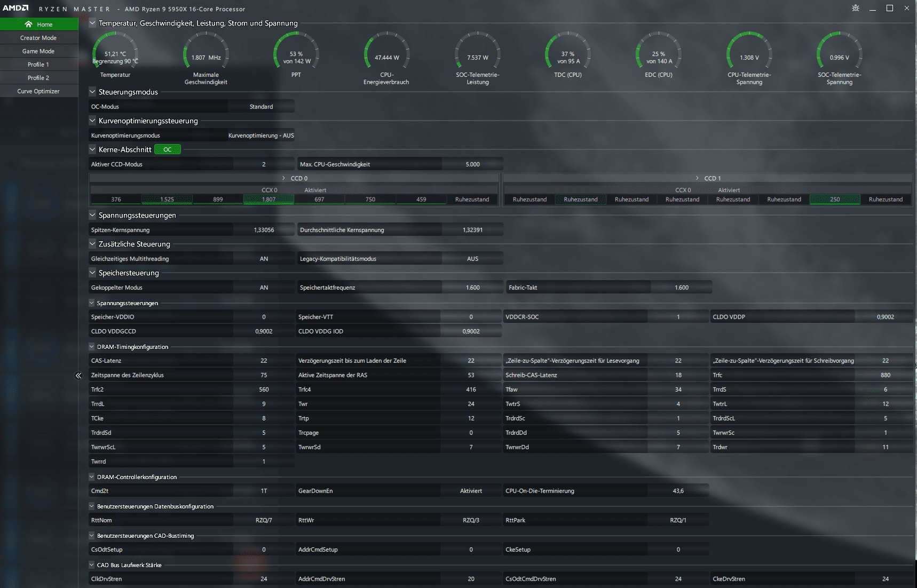Click core bar showing 697

point(320,200)
